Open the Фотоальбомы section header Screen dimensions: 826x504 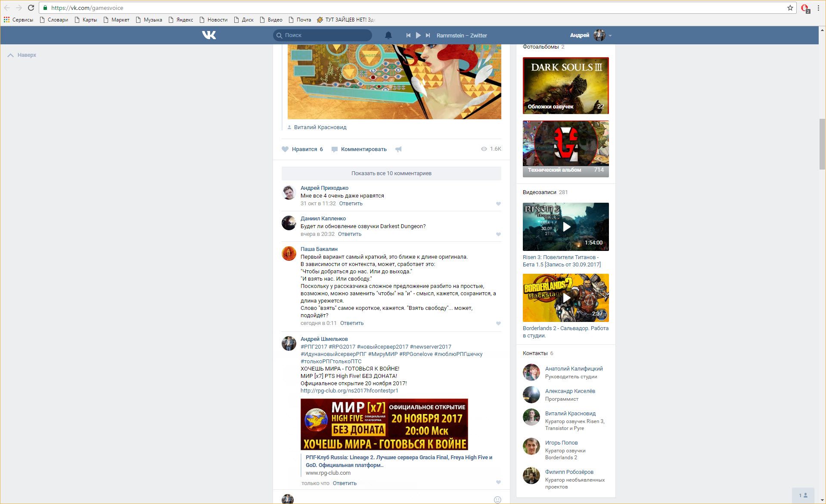click(x=540, y=47)
